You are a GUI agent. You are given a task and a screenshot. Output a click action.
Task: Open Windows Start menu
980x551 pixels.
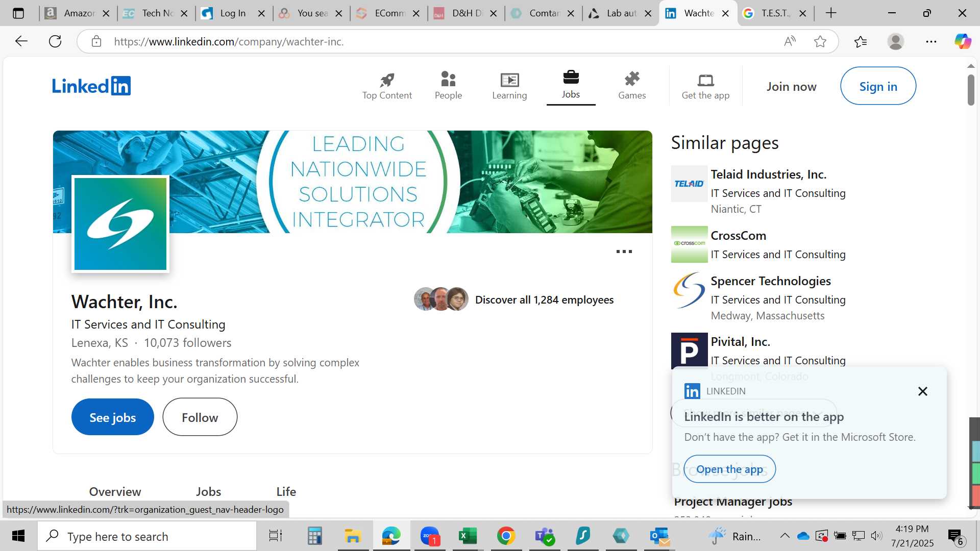pos(18,536)
